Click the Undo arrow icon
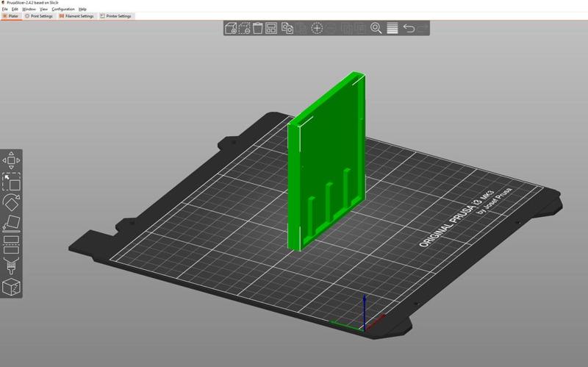Viewport: 588px width, 367px height. coord(409,28)
